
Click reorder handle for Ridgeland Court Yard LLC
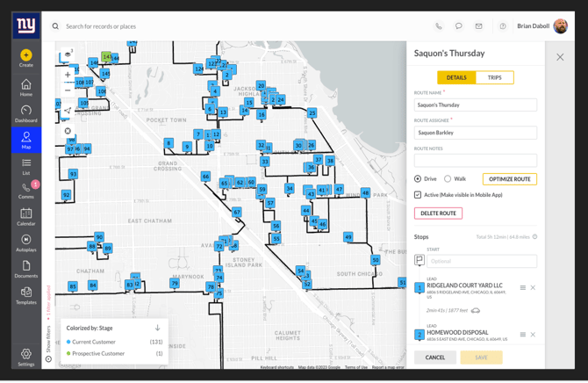coord(523,287)
